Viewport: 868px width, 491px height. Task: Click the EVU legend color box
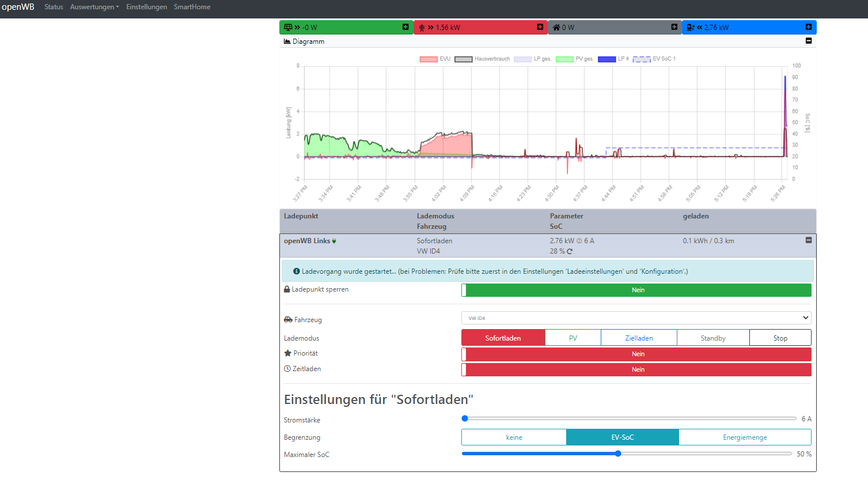(x=429, y=59)
